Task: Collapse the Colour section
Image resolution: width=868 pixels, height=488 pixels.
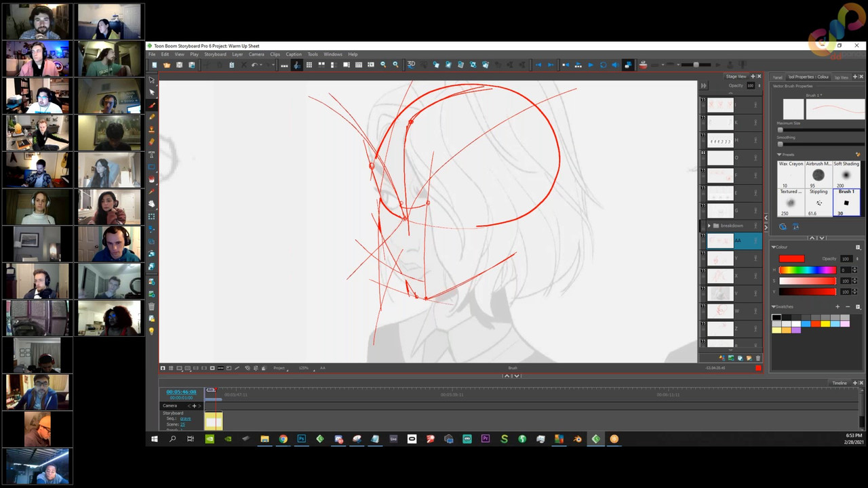Action: coord(774,247)
